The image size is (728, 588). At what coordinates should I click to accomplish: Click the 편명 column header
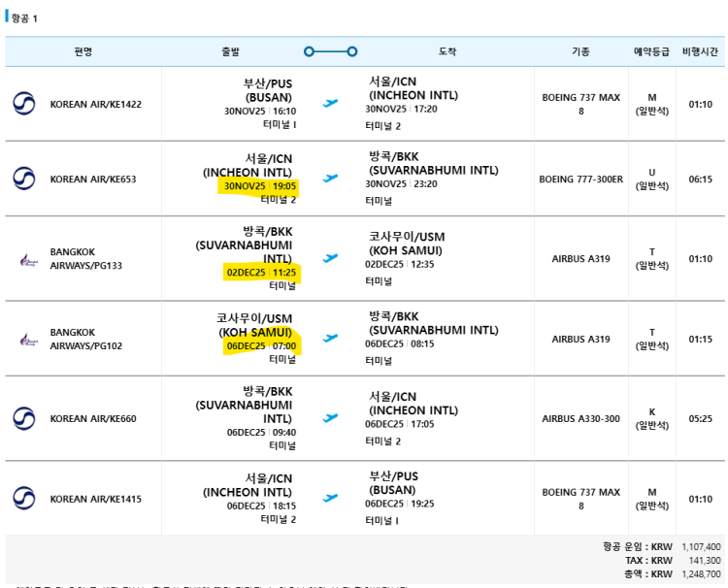(83, 51)
